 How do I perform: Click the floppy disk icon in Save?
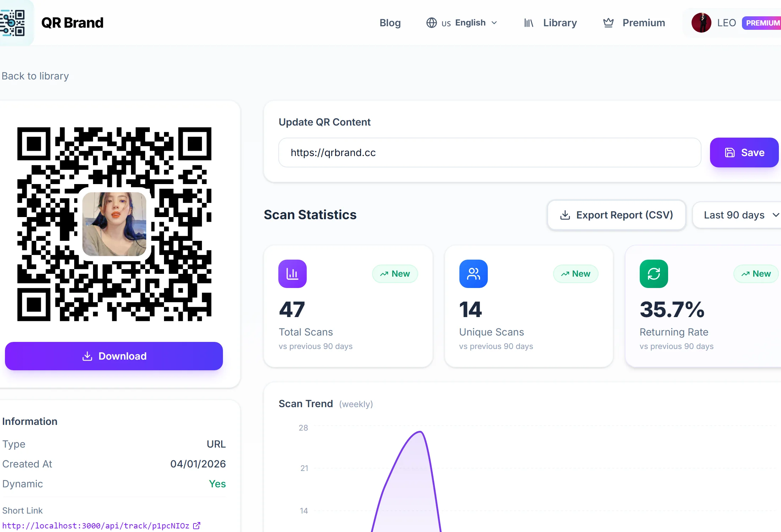730,153
